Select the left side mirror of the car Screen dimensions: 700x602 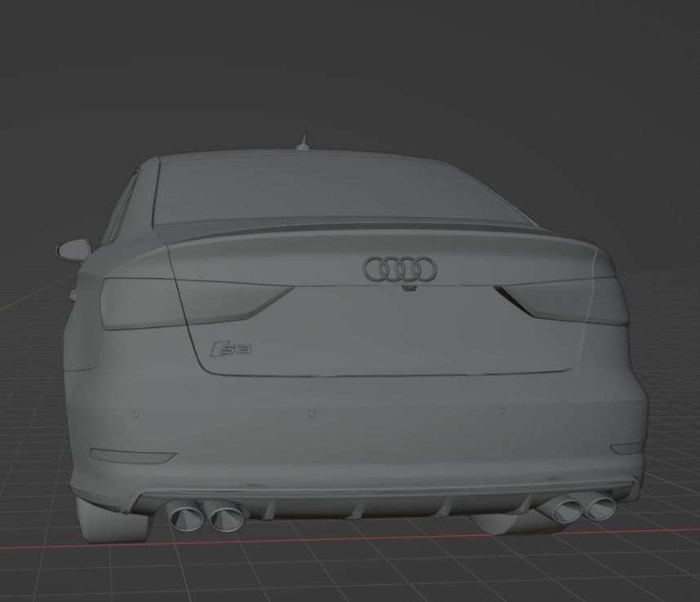click(73, 250)
